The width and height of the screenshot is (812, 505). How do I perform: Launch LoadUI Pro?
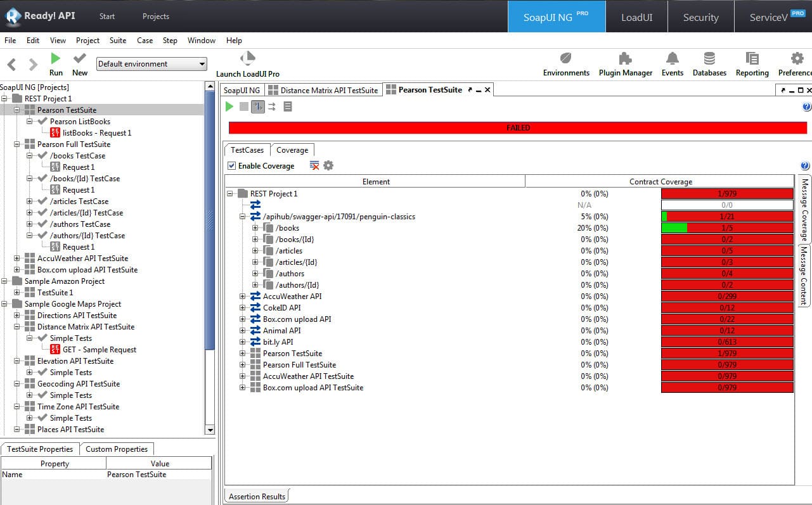pyautogui.click(x=248, y=64)
